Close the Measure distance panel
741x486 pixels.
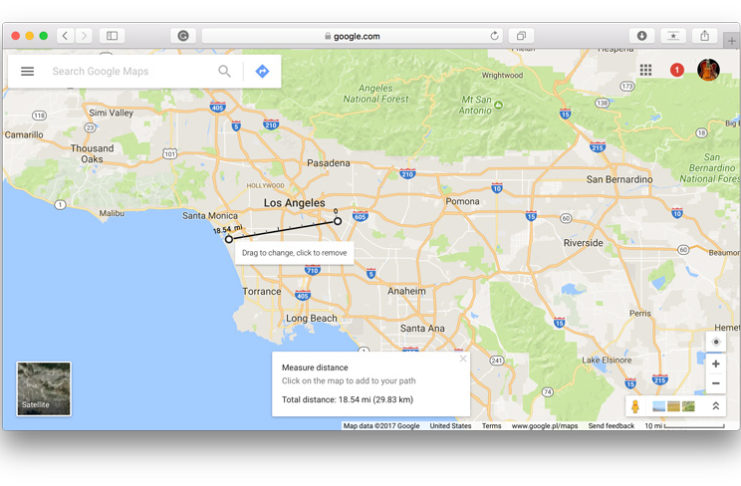[x=463, y=359]
